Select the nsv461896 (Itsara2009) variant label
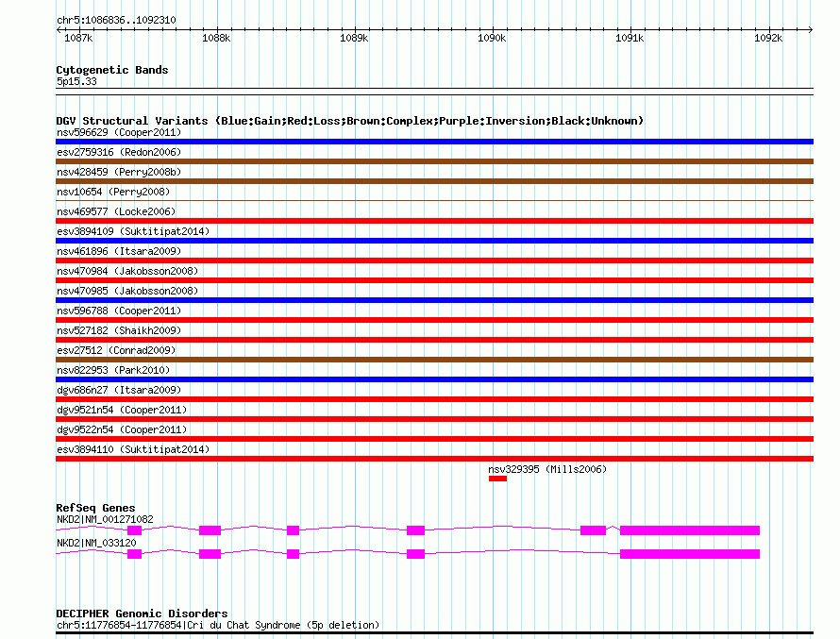The height and width of the screenshot is (639, 840). pos(118,251)
